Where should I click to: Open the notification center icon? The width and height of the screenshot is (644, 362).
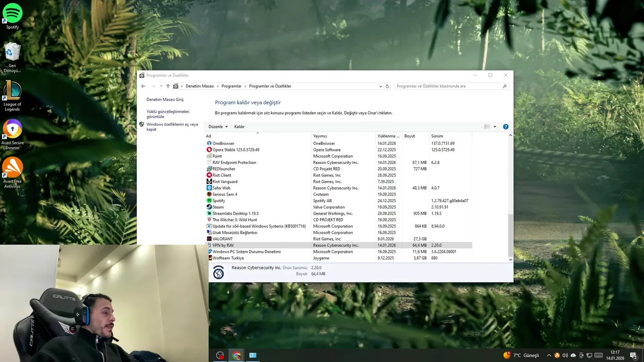[633, 355]
